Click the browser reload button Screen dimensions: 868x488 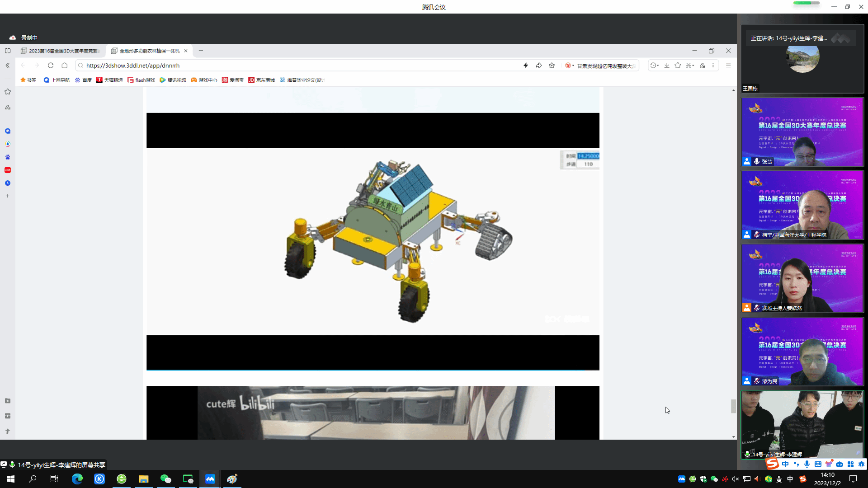tap(51, 66)
